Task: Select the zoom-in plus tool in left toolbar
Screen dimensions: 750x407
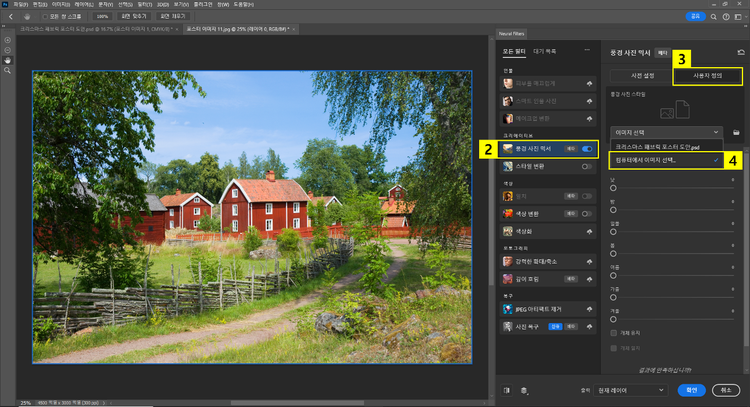Action: tap(8, 40)
